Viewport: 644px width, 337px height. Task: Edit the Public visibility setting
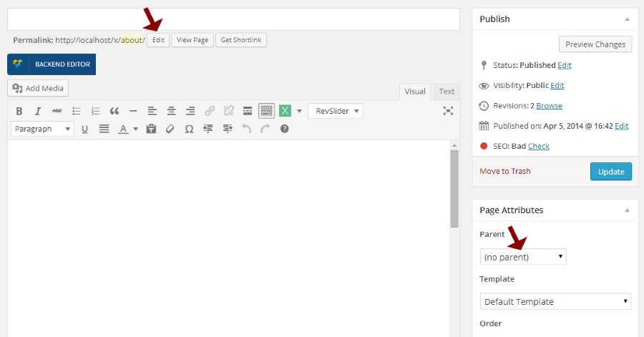click(x=557, y=85)
